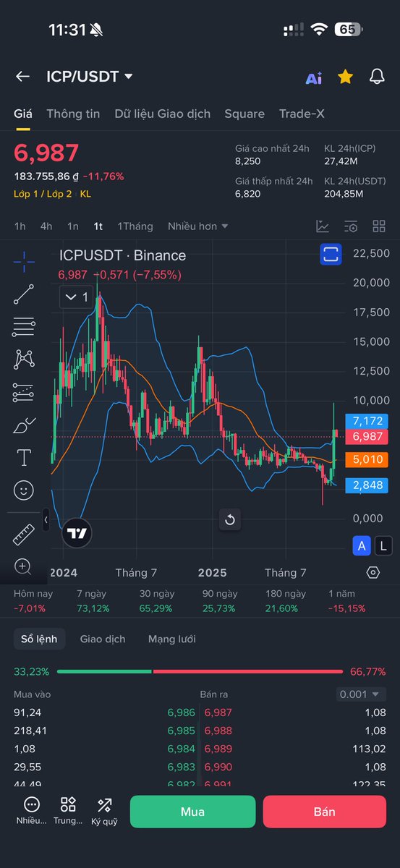
Task: Click the 2,848 lower band price label
Action: pyautogui.click(x=367, y=485)
